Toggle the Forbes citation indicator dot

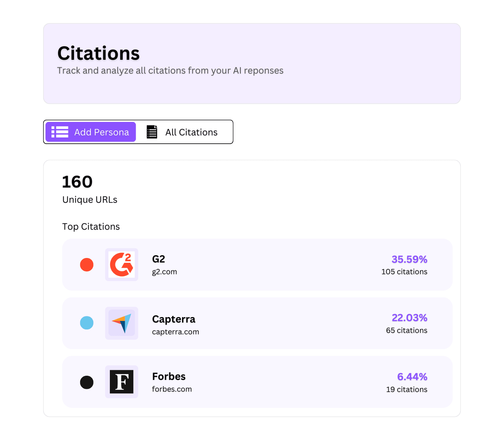[87, 382]
